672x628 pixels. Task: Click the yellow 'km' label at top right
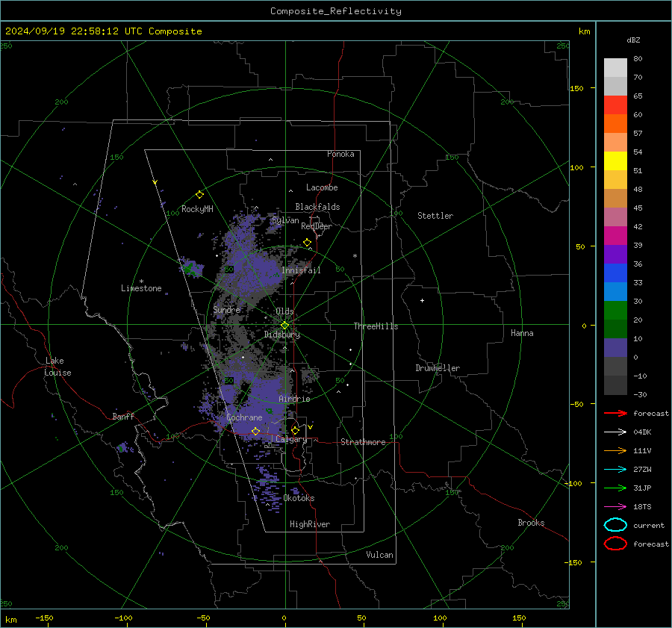coord(584,31)
